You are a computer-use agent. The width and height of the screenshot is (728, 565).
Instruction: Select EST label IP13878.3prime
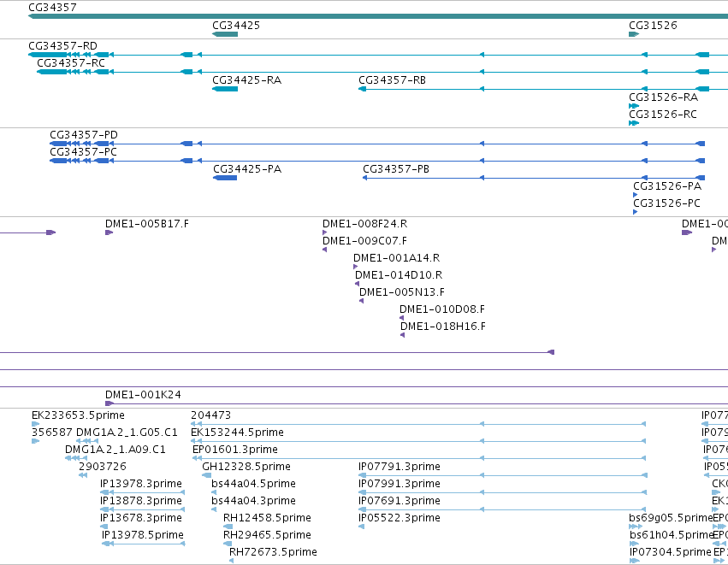(x=140, y=502)
